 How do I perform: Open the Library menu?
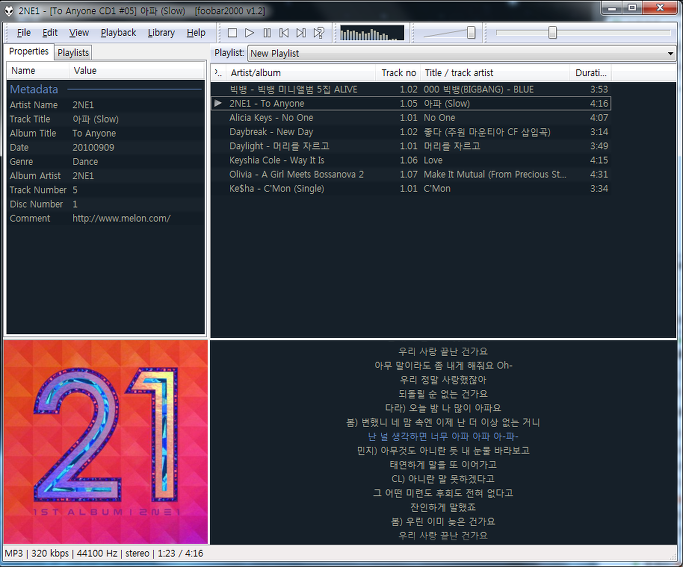pos(161,33)
